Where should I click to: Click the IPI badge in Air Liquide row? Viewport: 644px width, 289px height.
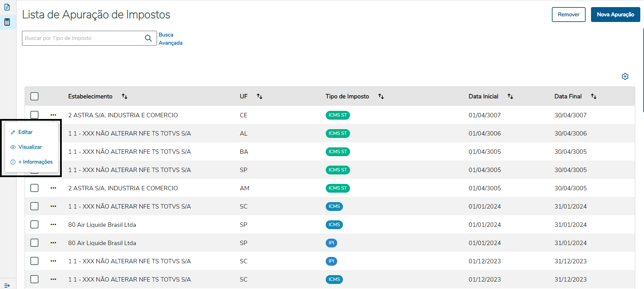tap(331, 243)
